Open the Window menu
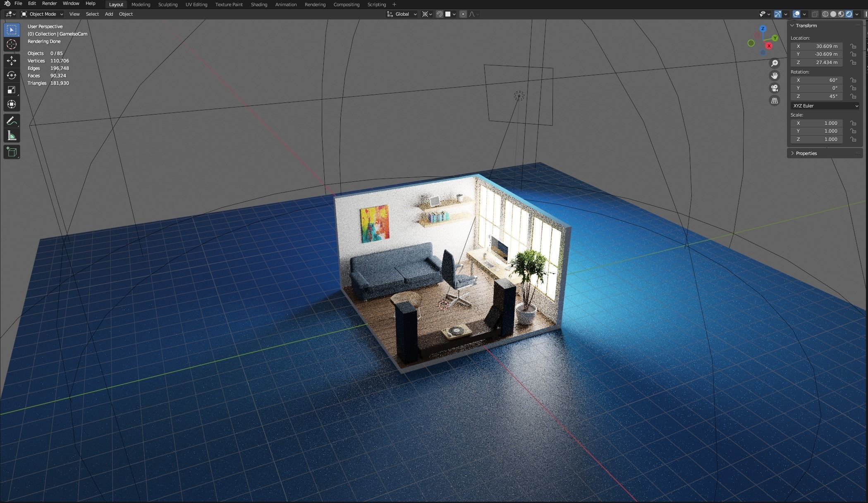This screenshot has width=868, height=503. coord(71,3)
